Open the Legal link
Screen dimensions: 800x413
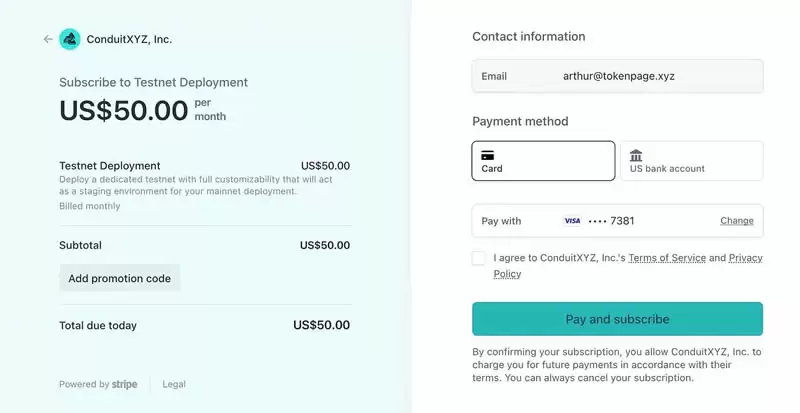coord(174,384)
